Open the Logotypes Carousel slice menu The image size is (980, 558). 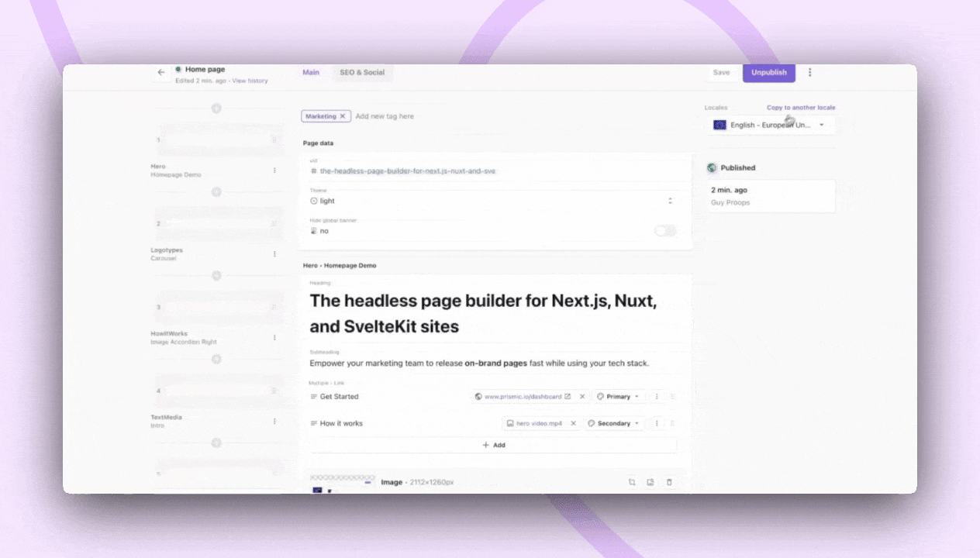[x=274, y=253]
